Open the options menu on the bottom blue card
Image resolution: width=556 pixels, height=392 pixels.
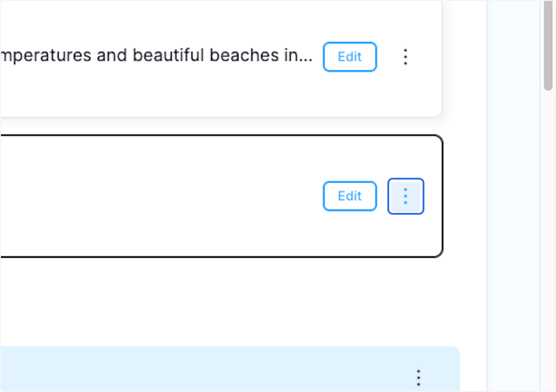pyautogui.click(x=418, y=378)
